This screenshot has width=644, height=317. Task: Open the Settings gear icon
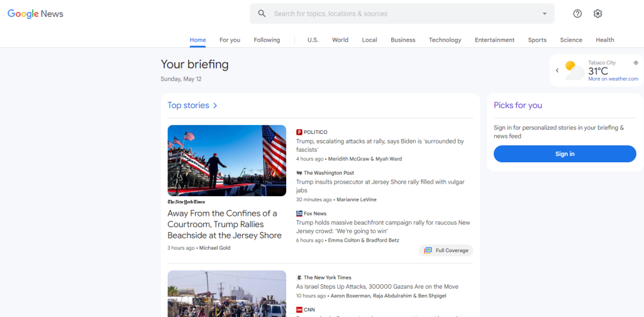tap(597, 14)
